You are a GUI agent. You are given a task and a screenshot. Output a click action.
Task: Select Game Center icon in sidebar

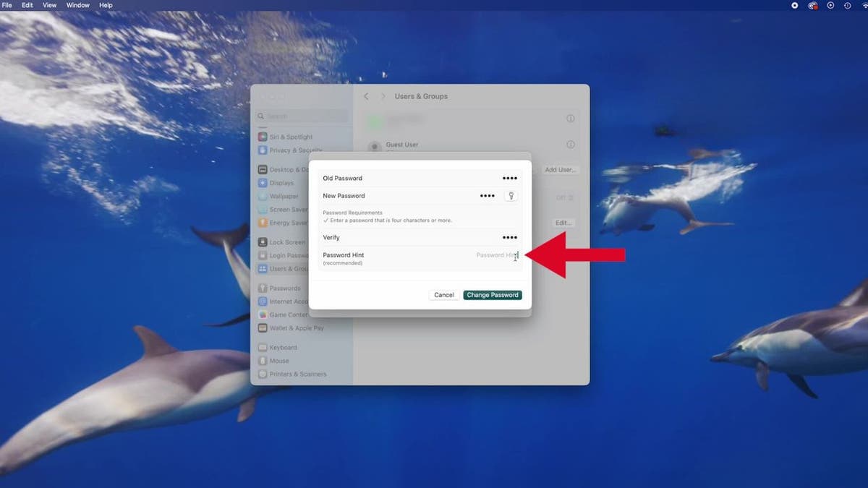click(x=263, y=314)
